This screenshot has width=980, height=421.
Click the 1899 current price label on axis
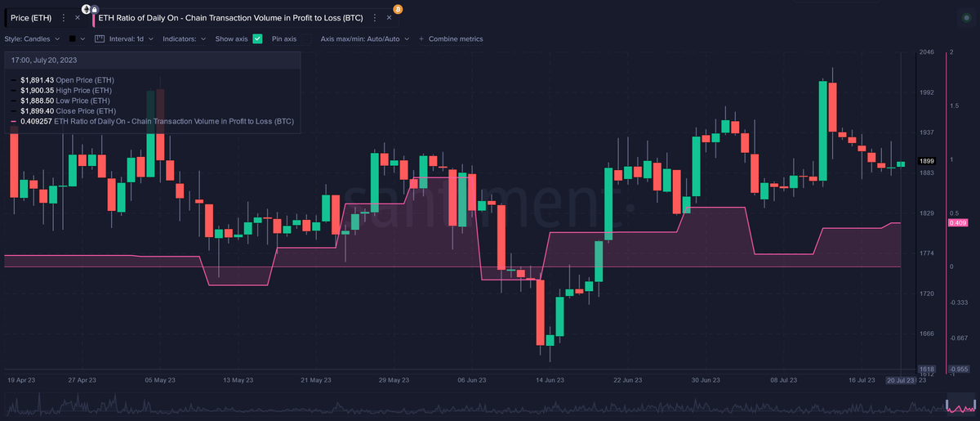926,162
